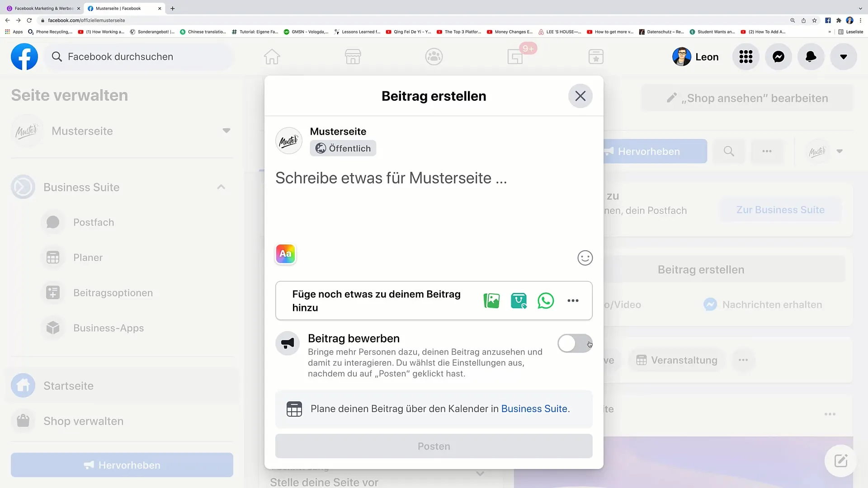The image size is (868, 488).
Task: Close the Musterseite | Facebook tab
Action: (x=160, y=9)
